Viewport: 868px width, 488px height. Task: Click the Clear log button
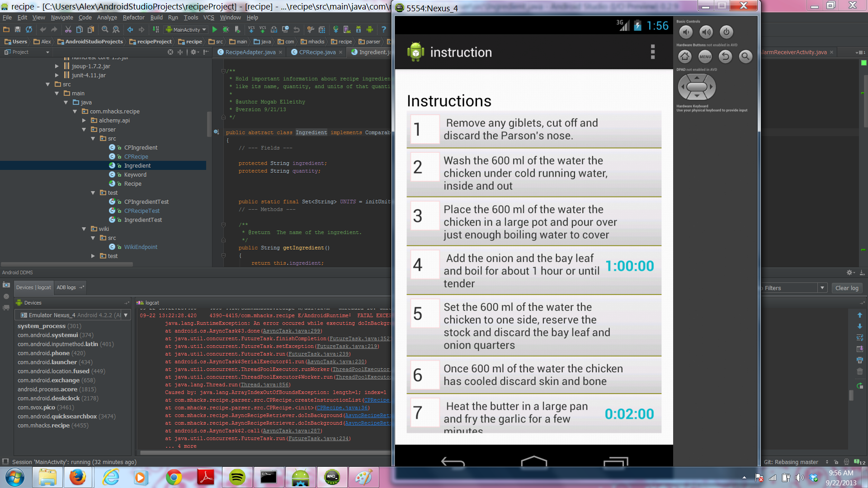pos(846,288)
